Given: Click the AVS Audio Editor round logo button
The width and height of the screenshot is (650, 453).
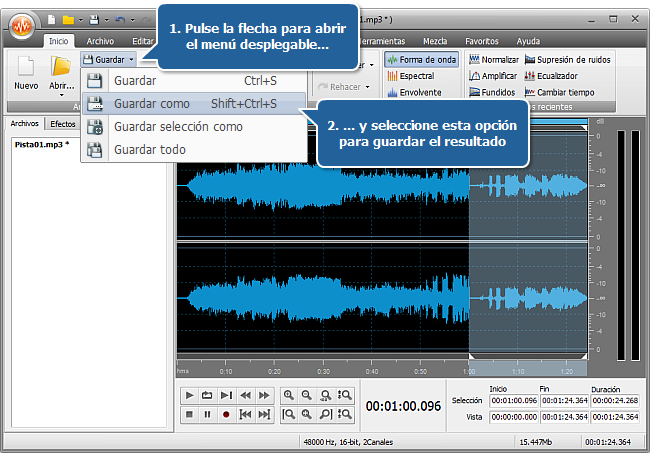Looking at the screenshot, I should click(22, 26).
